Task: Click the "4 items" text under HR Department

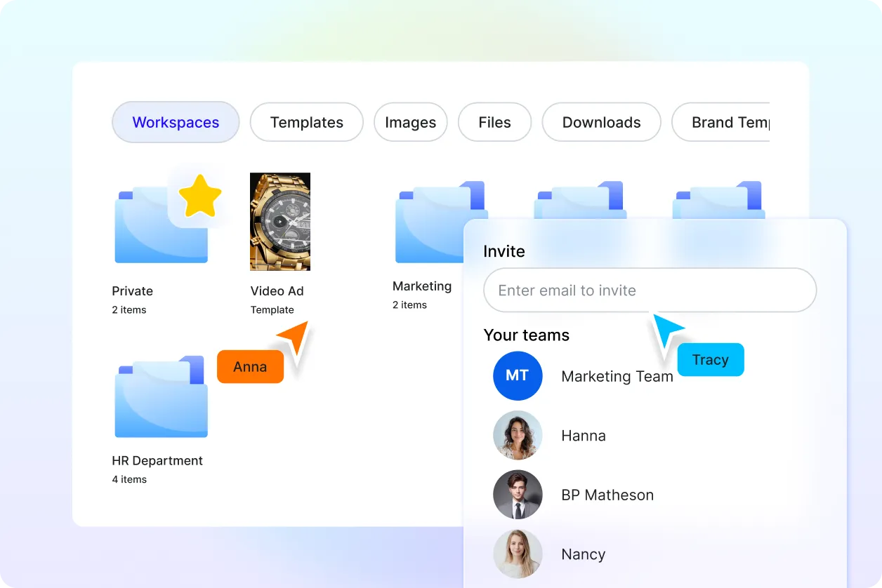Action: pyautogui.click(x=129, y=479)
